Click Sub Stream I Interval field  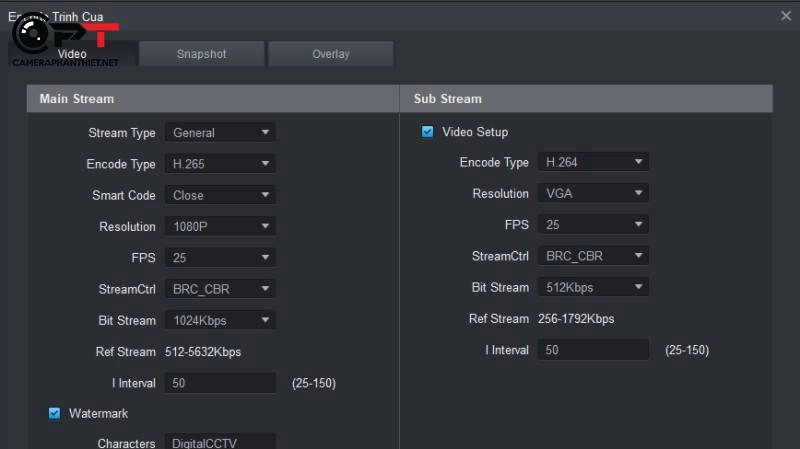(x=593, y=350)
